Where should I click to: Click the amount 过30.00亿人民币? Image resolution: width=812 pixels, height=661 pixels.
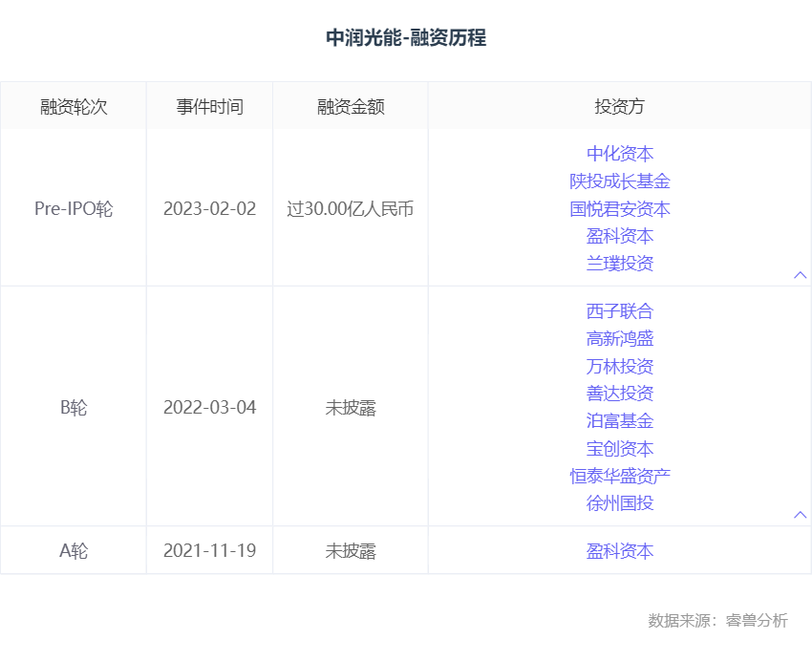click(351, 209)
